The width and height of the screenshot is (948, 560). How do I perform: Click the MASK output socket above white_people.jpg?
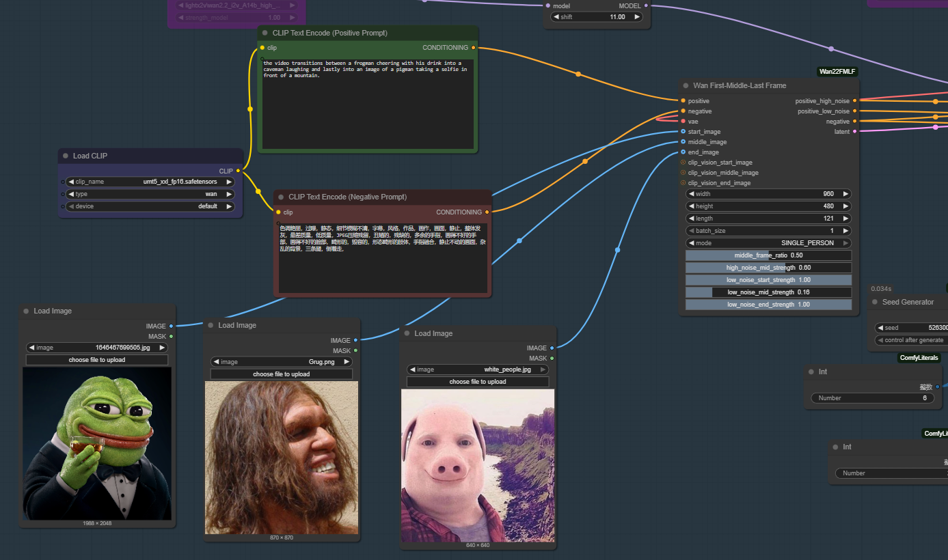click(552, 359)
